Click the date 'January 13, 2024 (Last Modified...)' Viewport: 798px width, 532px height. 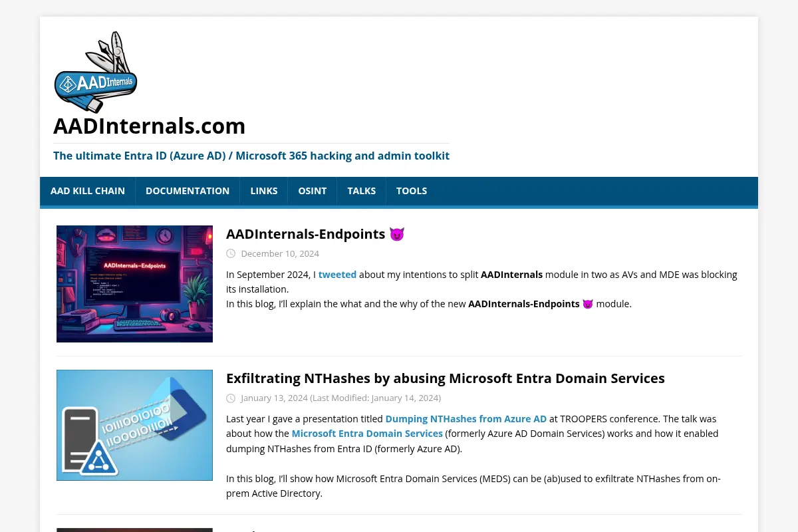[x=340, y=398]
